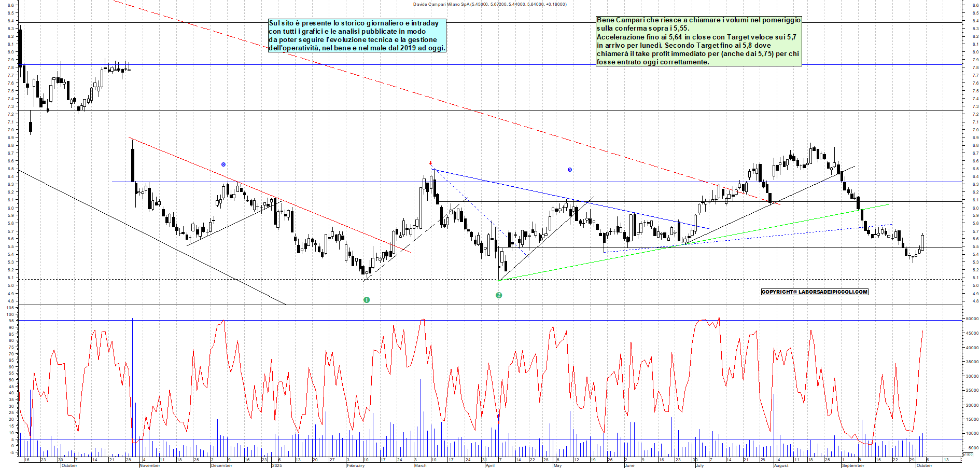Click the Davide Campari Milano SpA chart title
This screenshot has height=468, width=980.
(x=489, y=4)
